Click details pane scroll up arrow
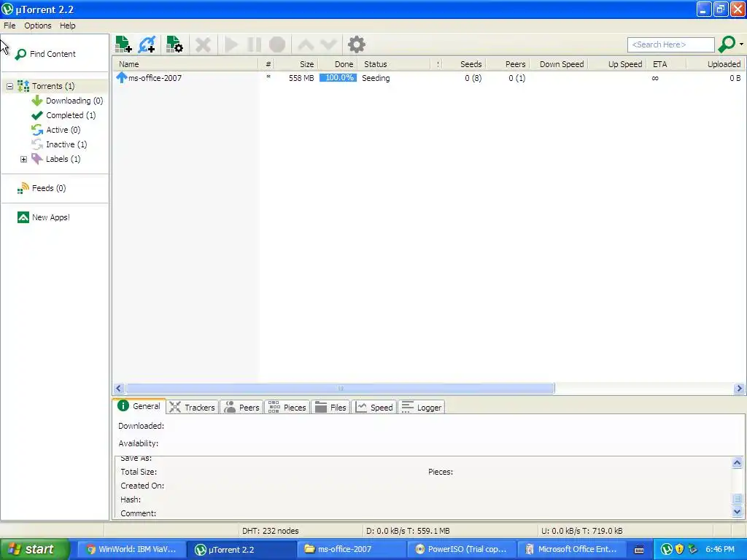Image resolution: width=747 pixels, height=560 pixels. pyautogui.click(x=737, y=463)
